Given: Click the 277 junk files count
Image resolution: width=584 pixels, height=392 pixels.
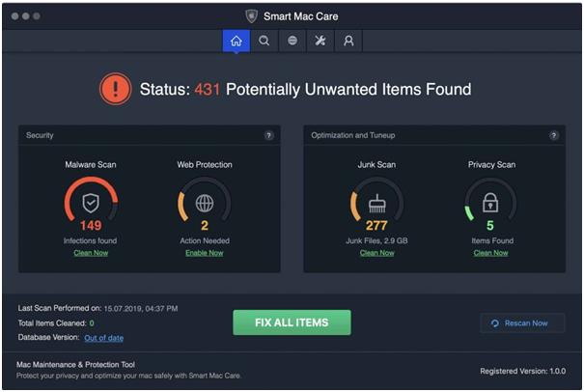Looking at the screenshot, I should (376, 225).
